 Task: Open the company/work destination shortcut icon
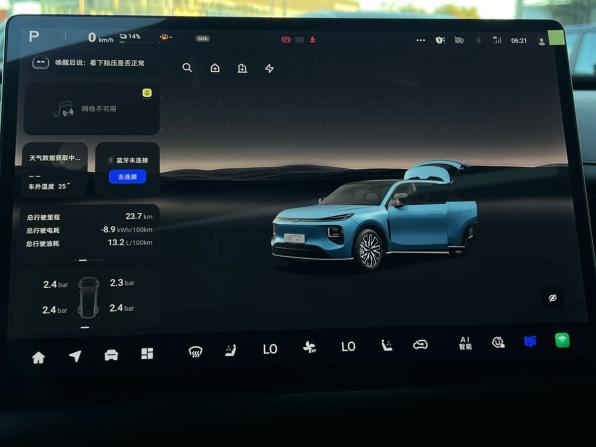pyautogui.click(x=242, y=68)
